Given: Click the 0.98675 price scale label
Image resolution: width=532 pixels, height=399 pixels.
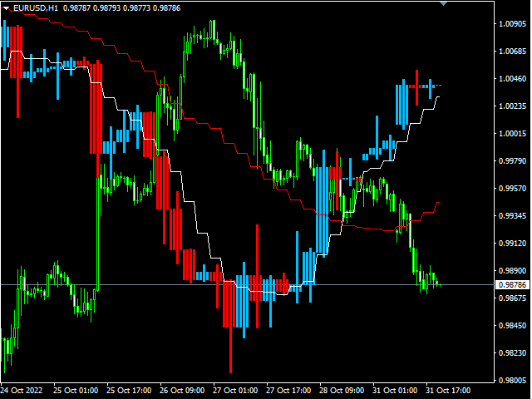Looking at the screenshot, I should tap(512, 298).
